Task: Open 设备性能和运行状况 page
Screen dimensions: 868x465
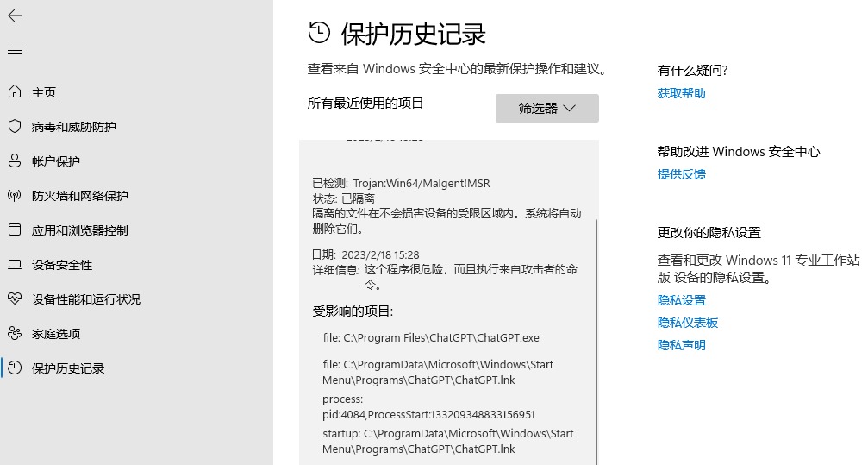Action: click(x=86, y=299)
